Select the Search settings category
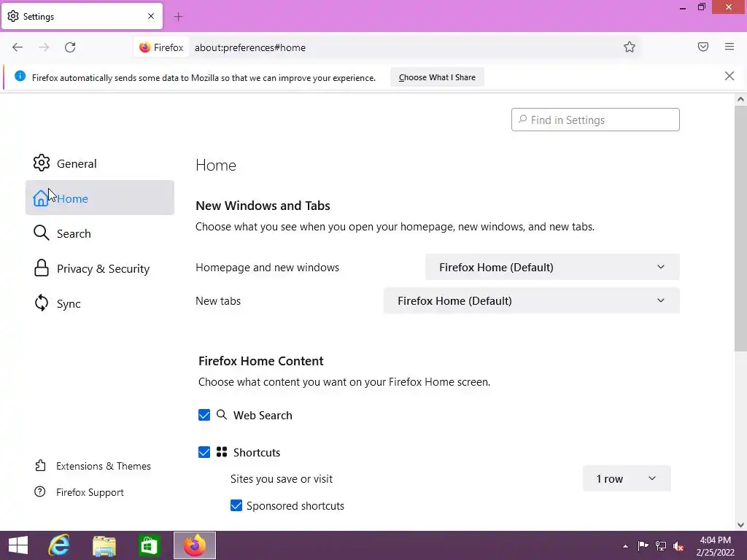 99,233
